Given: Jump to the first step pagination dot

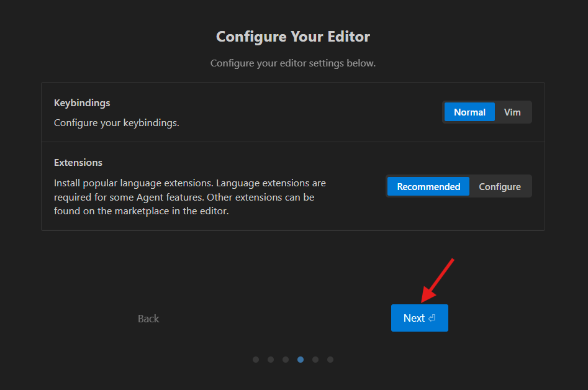Looking at the screenshot, I should tap(256, 360).
